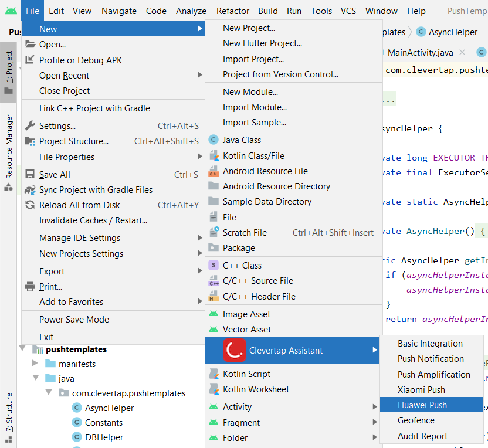Viewport: 488px width, 448px height.
Task: Select Basic Integration option
Action: tap(432, 344)
